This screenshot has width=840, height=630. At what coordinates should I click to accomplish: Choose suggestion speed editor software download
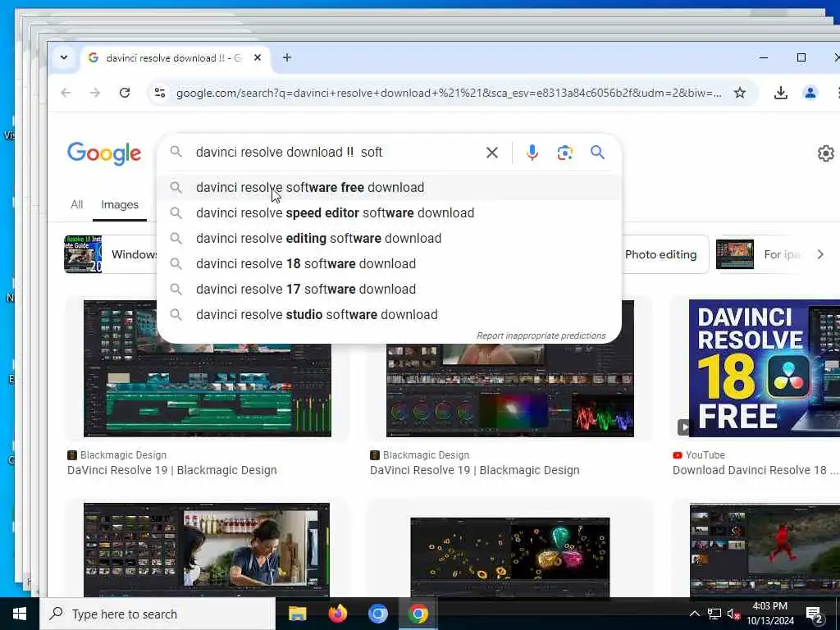tap(389, 212)
